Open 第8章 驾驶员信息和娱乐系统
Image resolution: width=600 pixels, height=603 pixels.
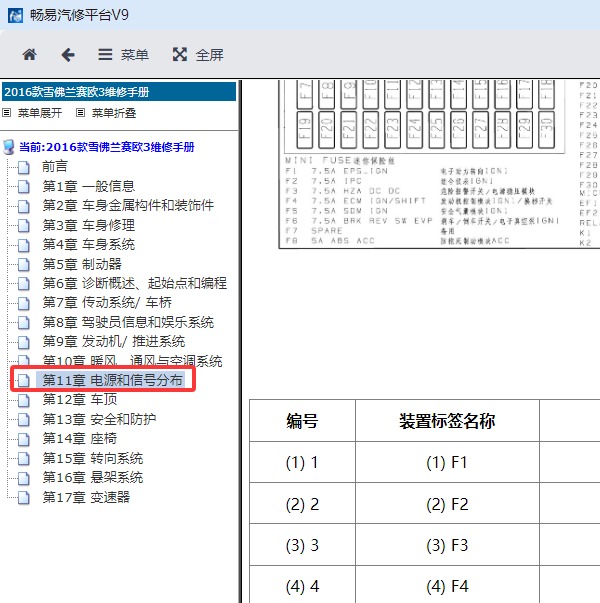pos(128,322)
